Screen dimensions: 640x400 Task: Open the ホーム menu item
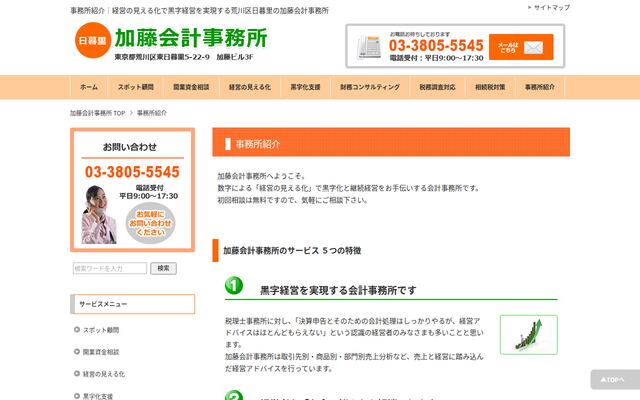click(89, 87)
